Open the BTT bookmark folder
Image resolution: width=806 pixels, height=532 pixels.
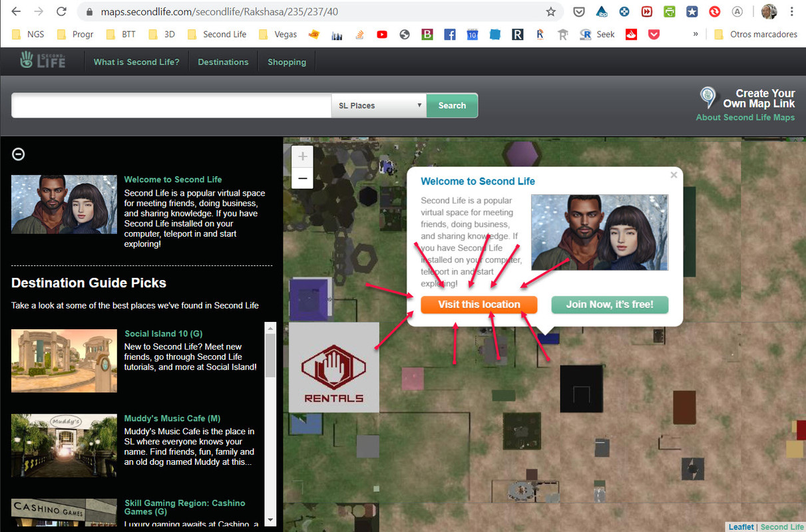click(x=121, y=35)
